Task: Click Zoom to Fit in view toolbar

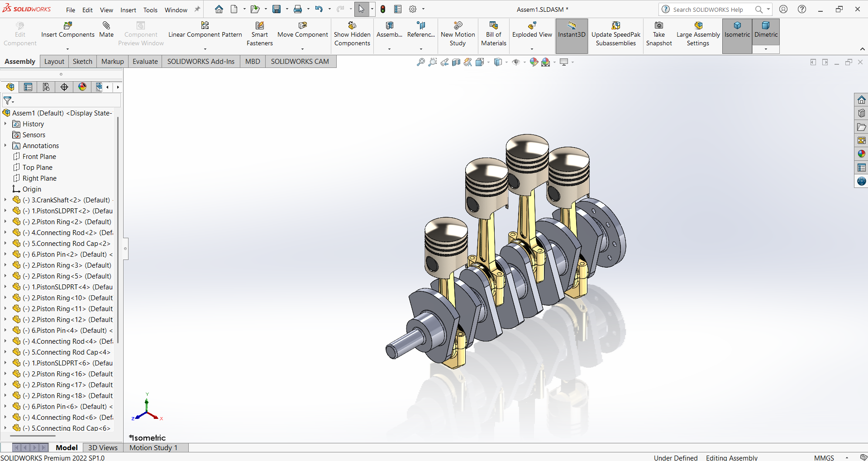Action: (x=421, y=62)
